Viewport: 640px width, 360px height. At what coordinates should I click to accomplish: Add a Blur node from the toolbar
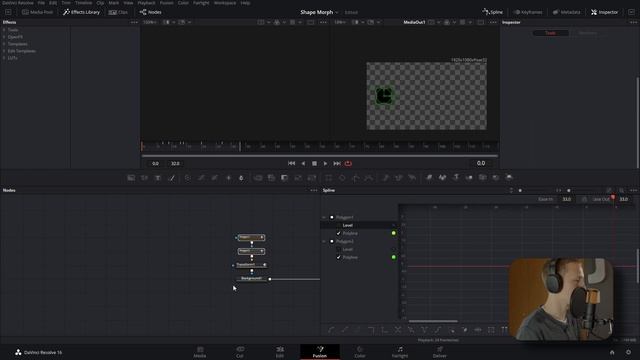tap(241, 178)
